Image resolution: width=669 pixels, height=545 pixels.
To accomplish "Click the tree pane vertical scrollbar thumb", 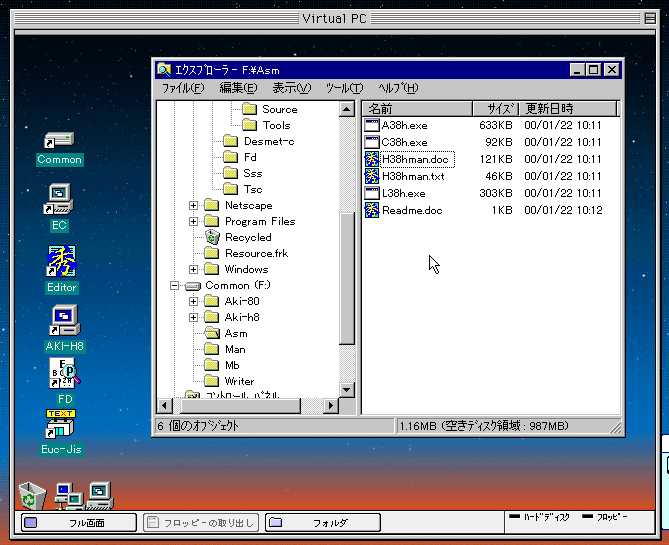I will click(347, 277).
